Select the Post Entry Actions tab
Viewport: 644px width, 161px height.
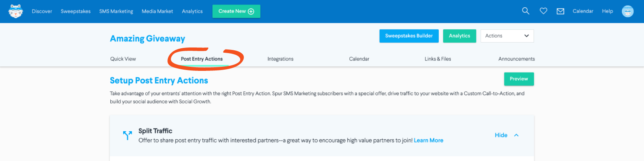point(202,59)
